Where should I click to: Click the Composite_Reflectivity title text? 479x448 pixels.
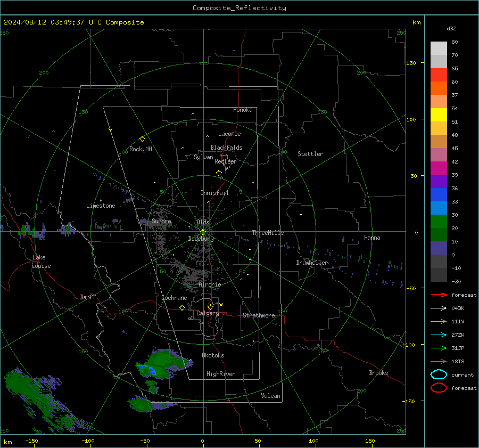click(240, 8)
